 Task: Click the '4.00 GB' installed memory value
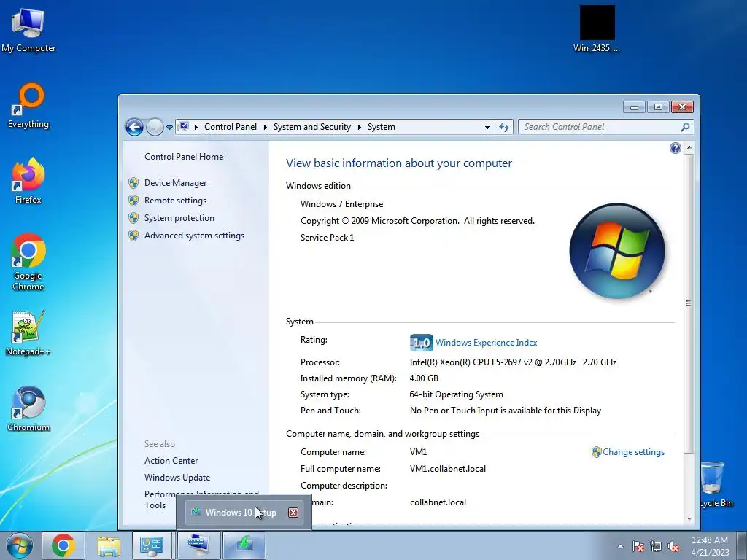click(x=424, y=378)
